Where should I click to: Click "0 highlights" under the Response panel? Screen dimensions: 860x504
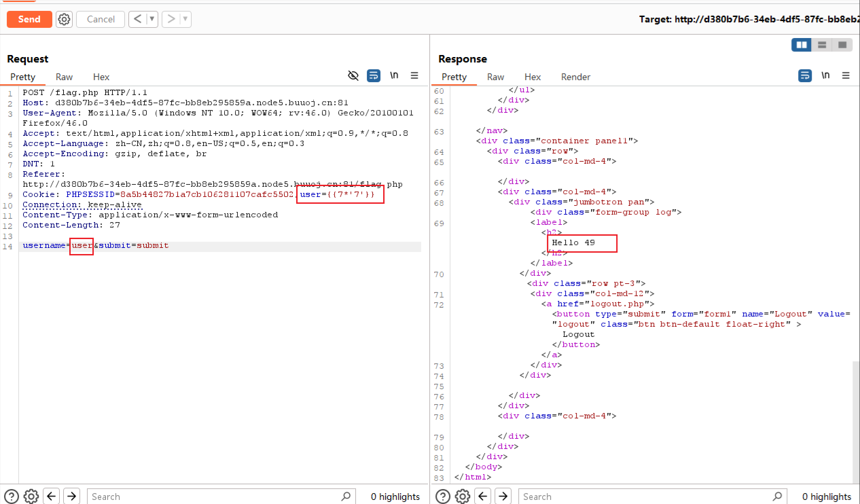point(827,497)
